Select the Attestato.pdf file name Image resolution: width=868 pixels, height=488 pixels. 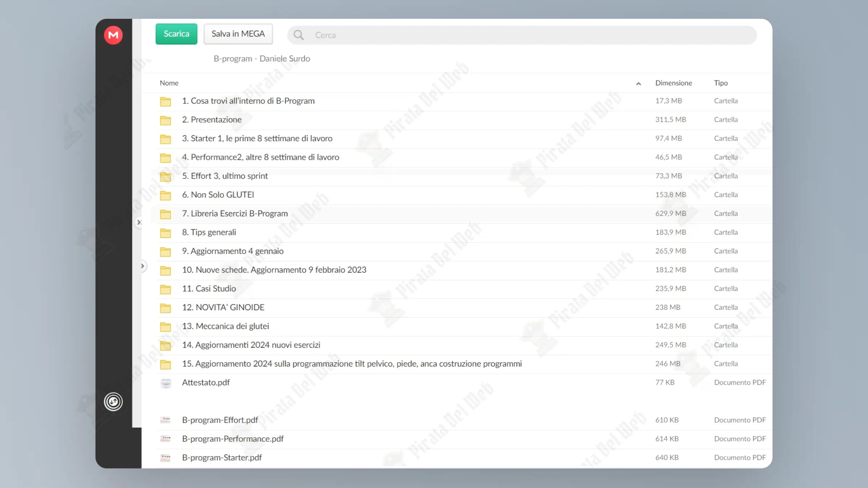pyautogui.click(x=206, y=382)
